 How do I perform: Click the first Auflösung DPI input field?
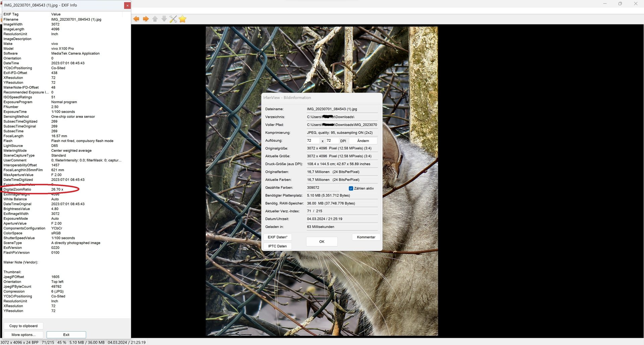(312, 141)
